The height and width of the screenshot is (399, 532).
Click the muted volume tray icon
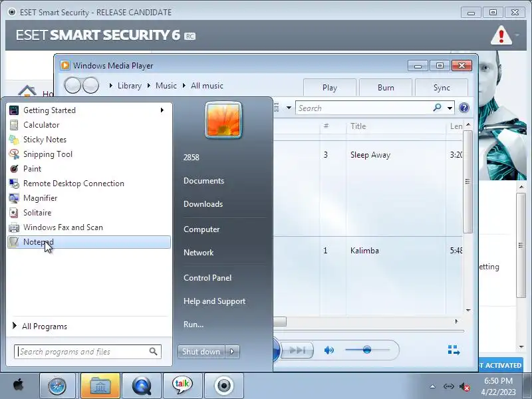pos(465,386)
